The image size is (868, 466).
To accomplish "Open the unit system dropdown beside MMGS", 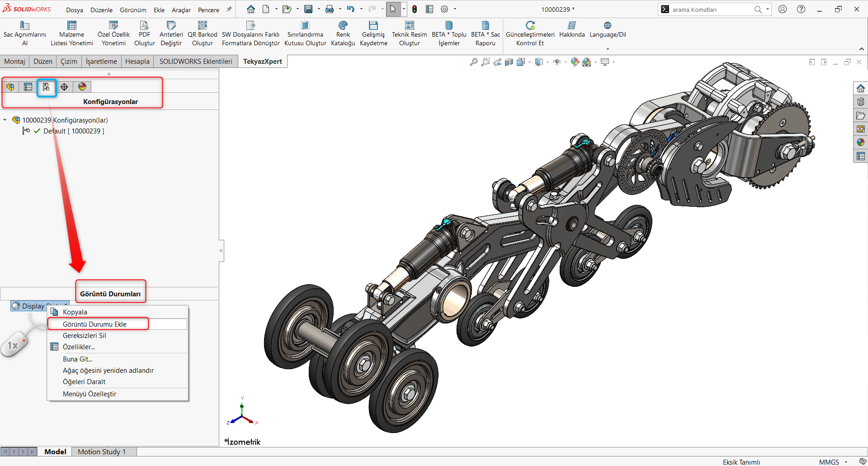I will 846,462.
